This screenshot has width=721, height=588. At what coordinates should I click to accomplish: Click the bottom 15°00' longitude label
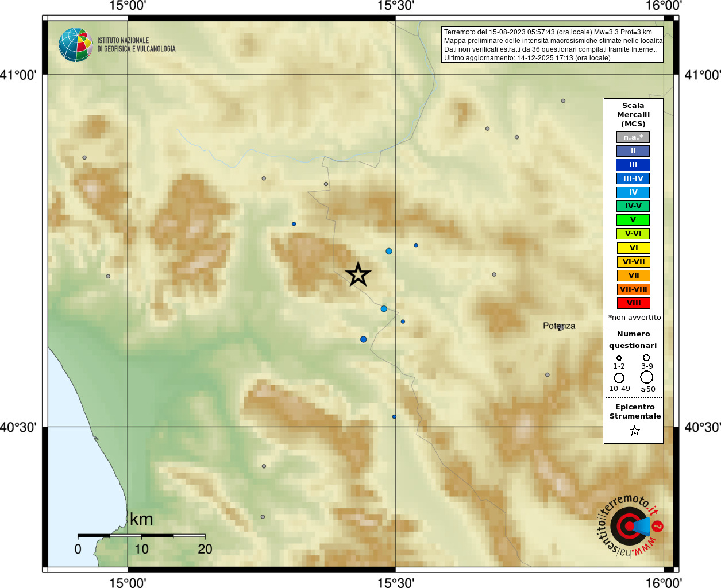128,582
